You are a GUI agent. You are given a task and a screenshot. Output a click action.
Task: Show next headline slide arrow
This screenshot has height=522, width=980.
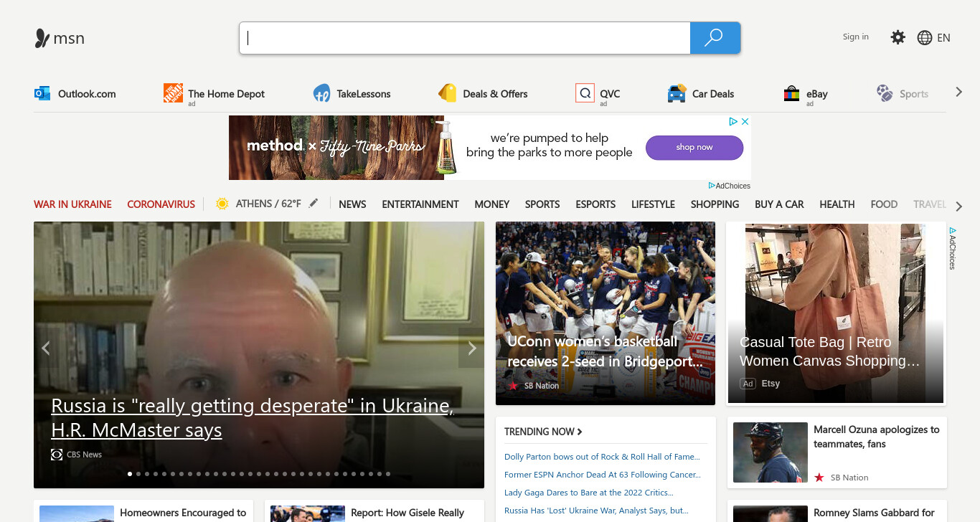click(471, 348)
